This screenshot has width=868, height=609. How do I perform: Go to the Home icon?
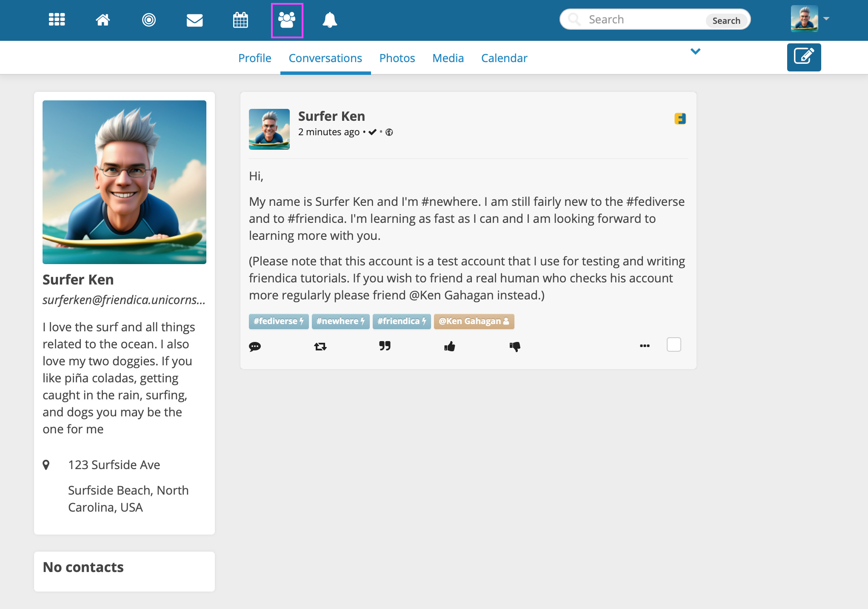click(103, 20)
